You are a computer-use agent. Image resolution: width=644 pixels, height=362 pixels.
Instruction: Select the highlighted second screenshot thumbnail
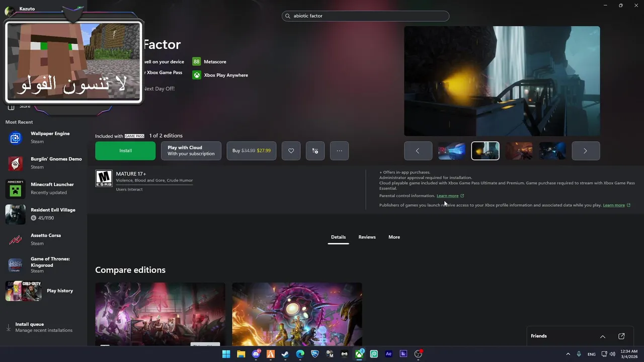486,151
